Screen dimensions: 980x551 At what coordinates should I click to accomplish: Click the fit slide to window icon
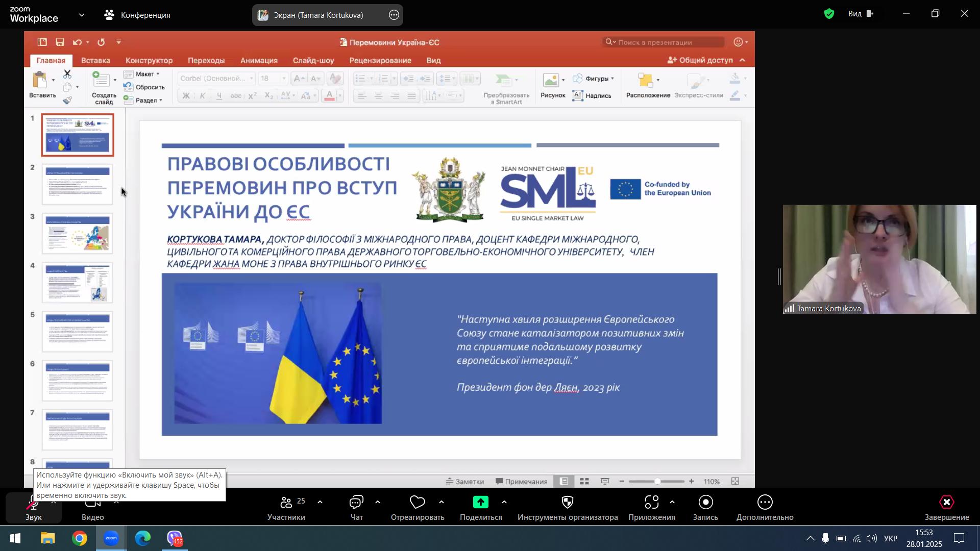coord(735,481)
